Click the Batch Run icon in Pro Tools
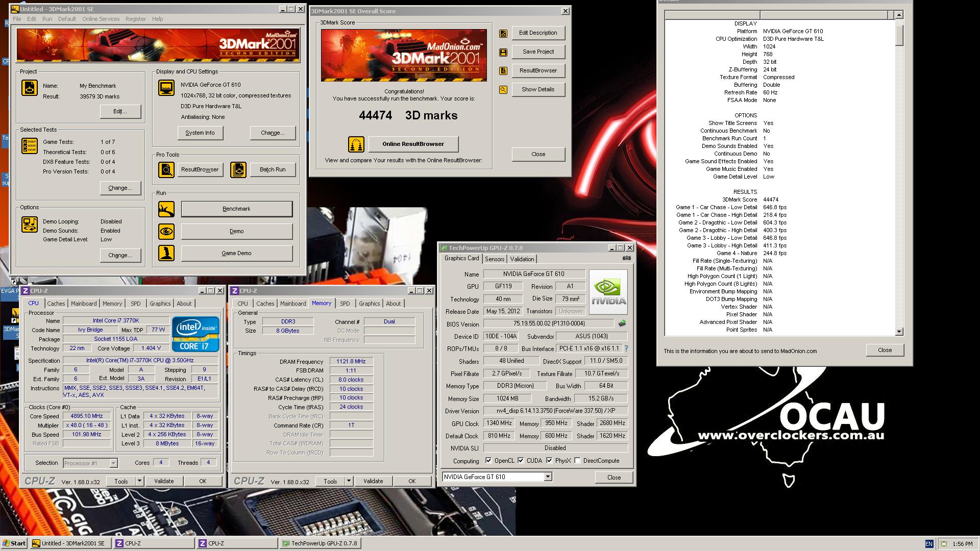 (238, 169)
